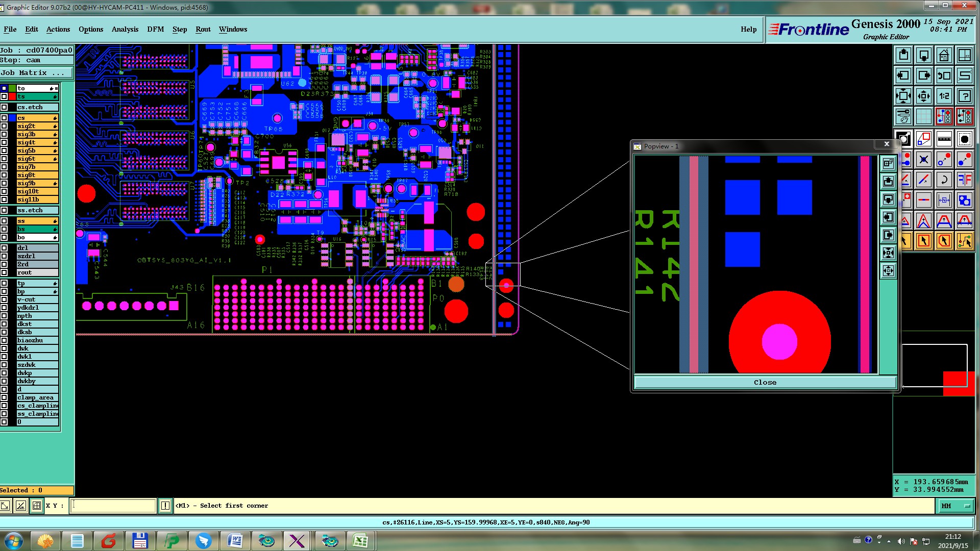Toggle the grid display icon

(923, 116)
